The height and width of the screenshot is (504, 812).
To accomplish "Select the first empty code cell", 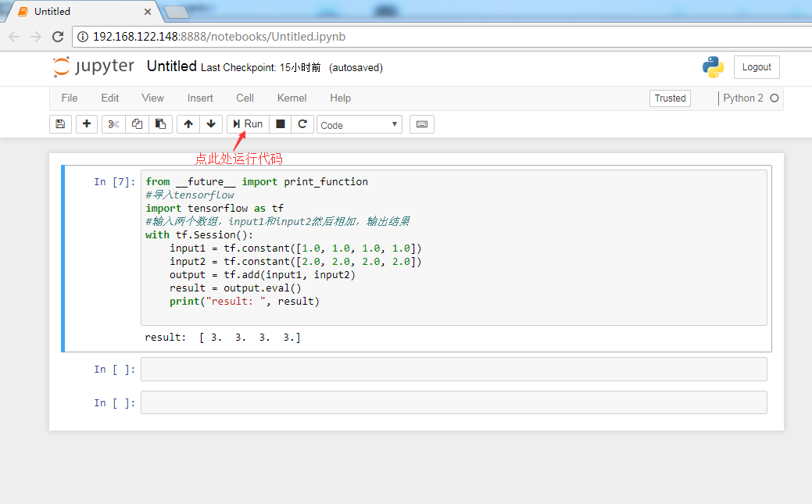I will click(453, 370).
